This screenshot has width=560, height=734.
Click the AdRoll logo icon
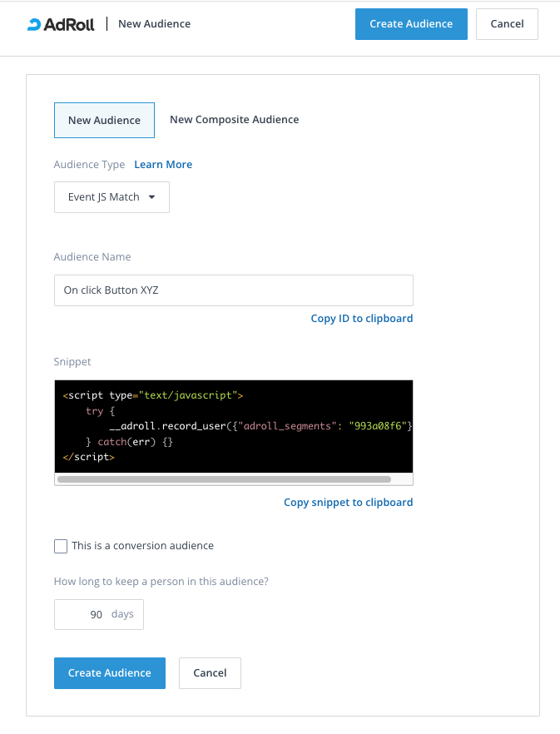(x=34, y=24)
